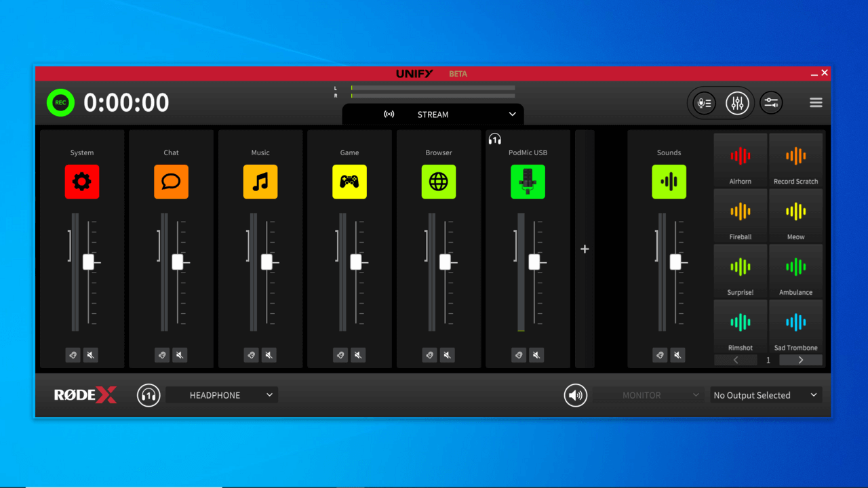Viewport: 868px width, 488px height.
Task: Open the microphone list view
Action: point(705,103)
